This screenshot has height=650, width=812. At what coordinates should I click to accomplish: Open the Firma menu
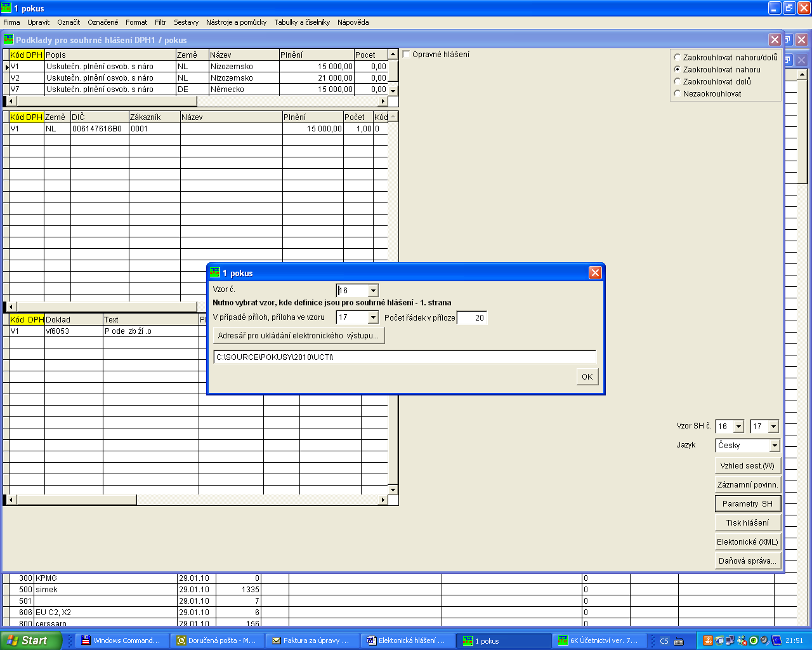[x=11, y=22]
